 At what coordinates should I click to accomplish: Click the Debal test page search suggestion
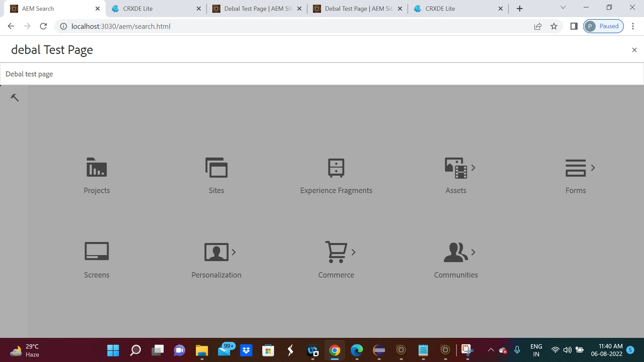(x=30, y=74)
